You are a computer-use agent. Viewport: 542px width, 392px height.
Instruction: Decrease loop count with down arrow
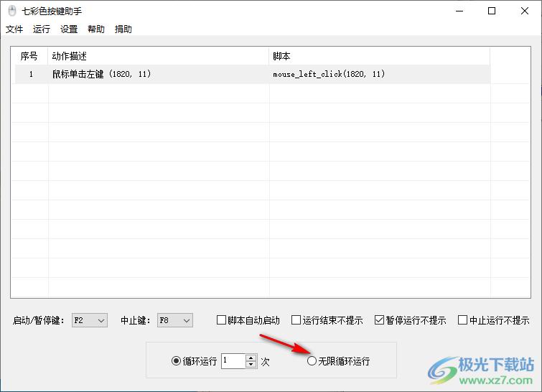251,365
